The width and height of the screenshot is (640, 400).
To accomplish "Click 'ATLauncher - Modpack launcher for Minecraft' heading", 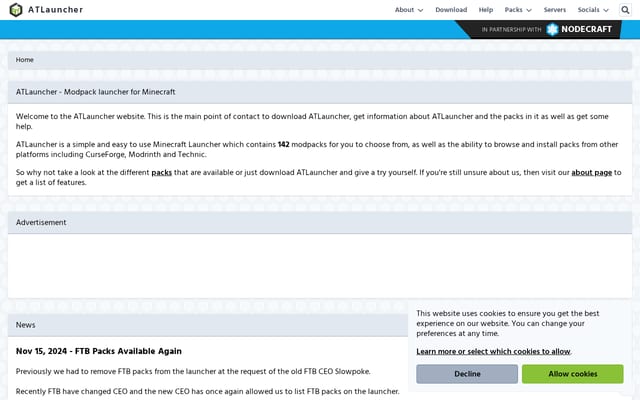I will point(96,92).
